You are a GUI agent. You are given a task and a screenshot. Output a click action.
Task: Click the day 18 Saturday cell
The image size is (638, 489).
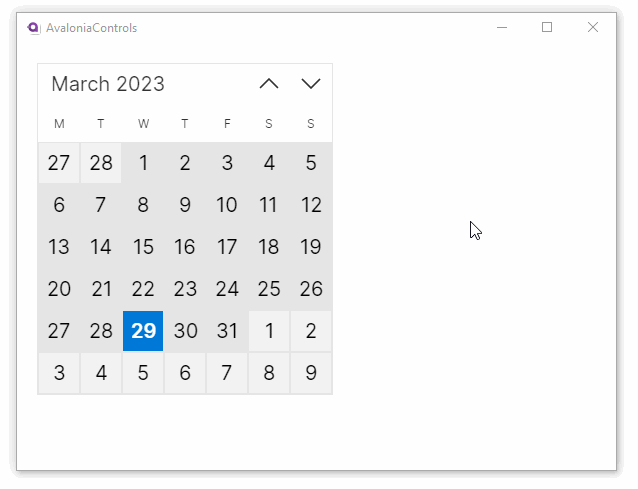269,247
